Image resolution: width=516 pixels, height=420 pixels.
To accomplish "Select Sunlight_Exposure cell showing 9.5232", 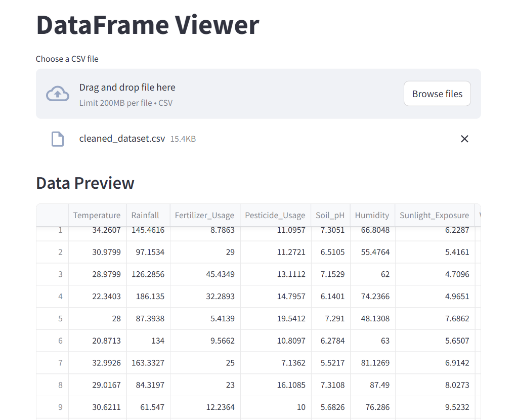I will [435, 407].
